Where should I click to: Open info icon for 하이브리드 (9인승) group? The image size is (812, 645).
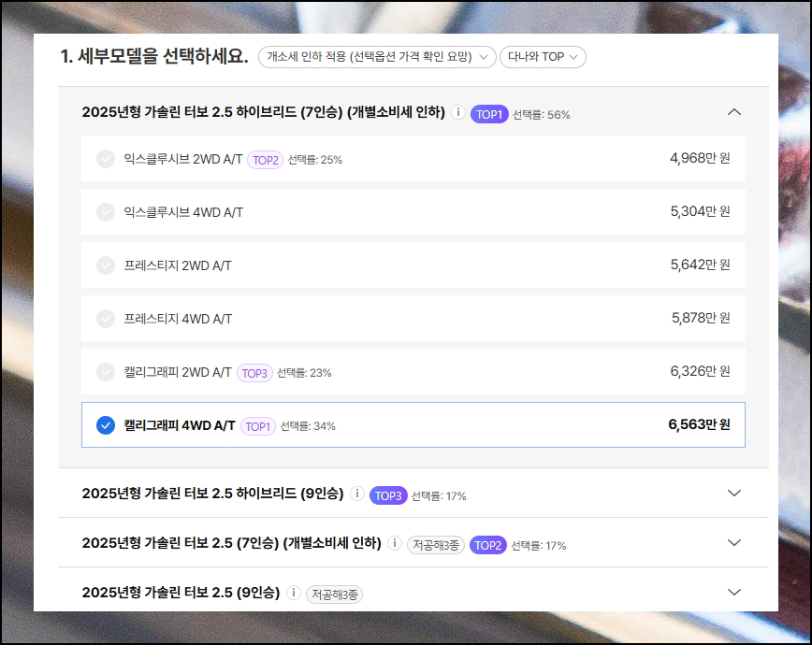(356, 494)
